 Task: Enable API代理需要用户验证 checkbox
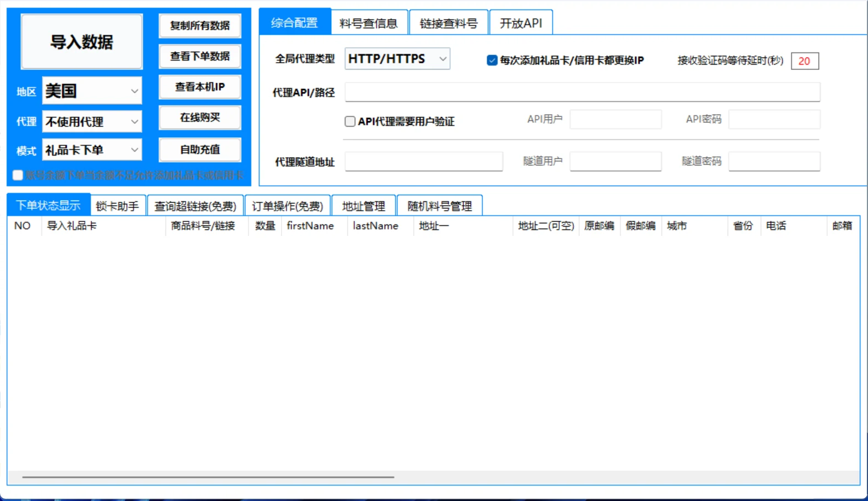point(350,121)
